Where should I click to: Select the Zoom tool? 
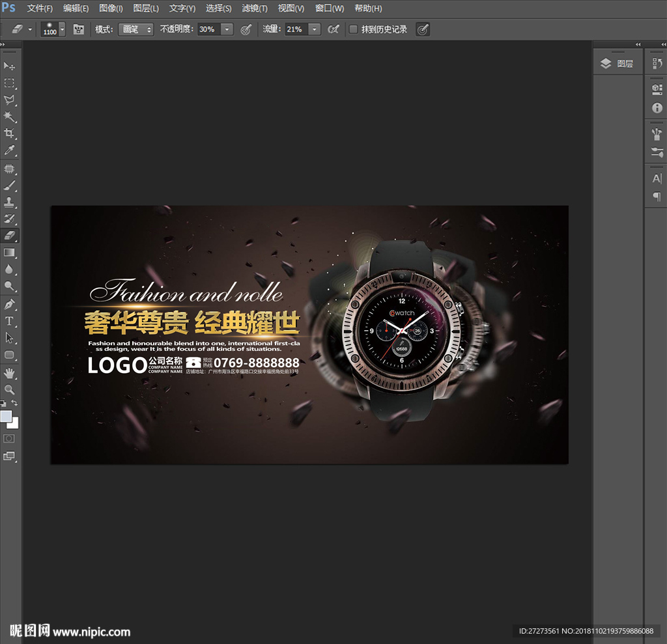coord(9,389)
